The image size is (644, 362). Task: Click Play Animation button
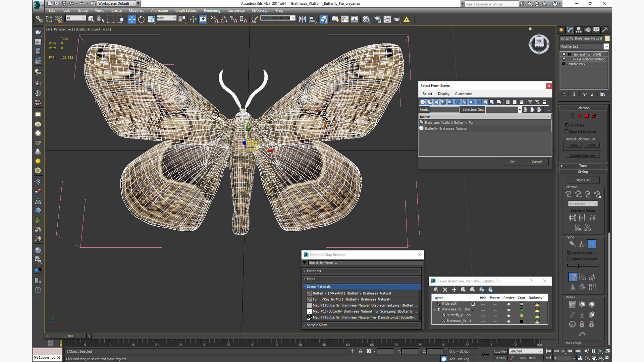tap(563, 351)
